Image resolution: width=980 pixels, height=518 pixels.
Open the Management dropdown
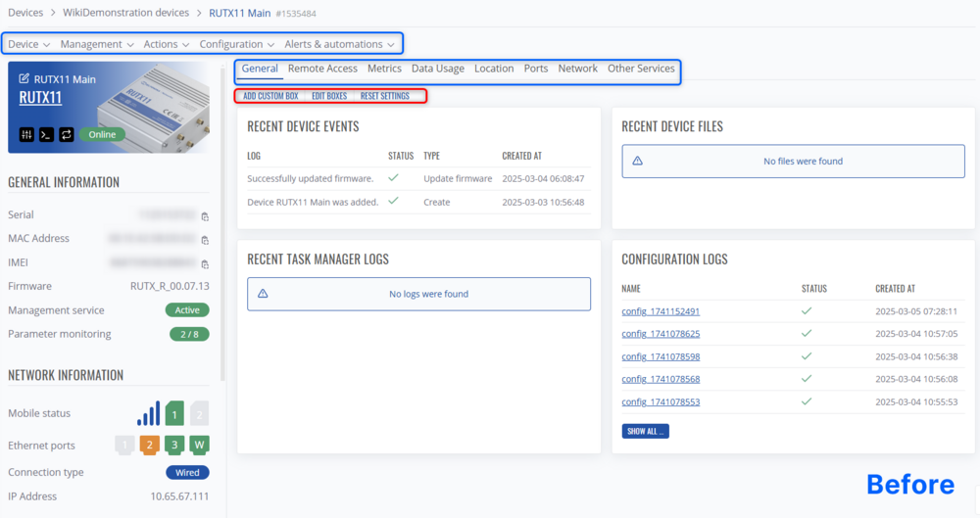coord(96,44)
